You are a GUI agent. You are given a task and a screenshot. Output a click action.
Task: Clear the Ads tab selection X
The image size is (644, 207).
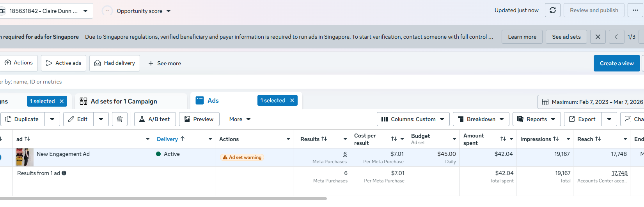tap(292, 100)
